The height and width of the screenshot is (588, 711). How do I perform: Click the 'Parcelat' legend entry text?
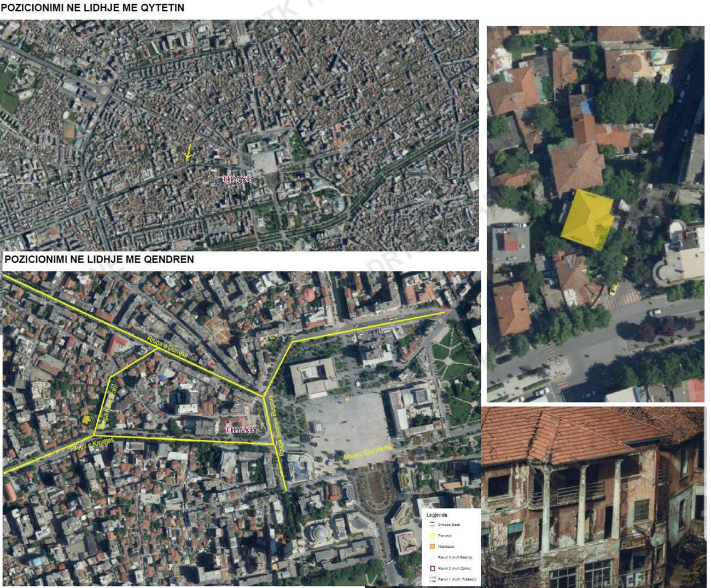[445, 535]
